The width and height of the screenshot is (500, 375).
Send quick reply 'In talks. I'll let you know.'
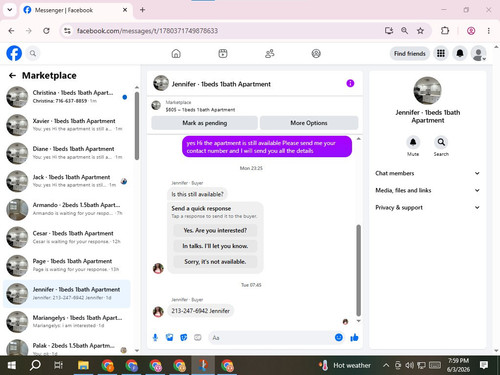215,246
